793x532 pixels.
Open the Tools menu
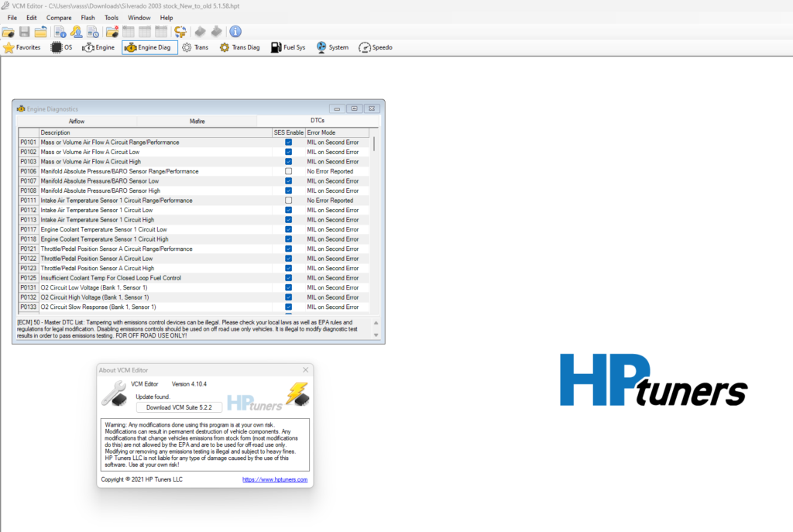112,18
